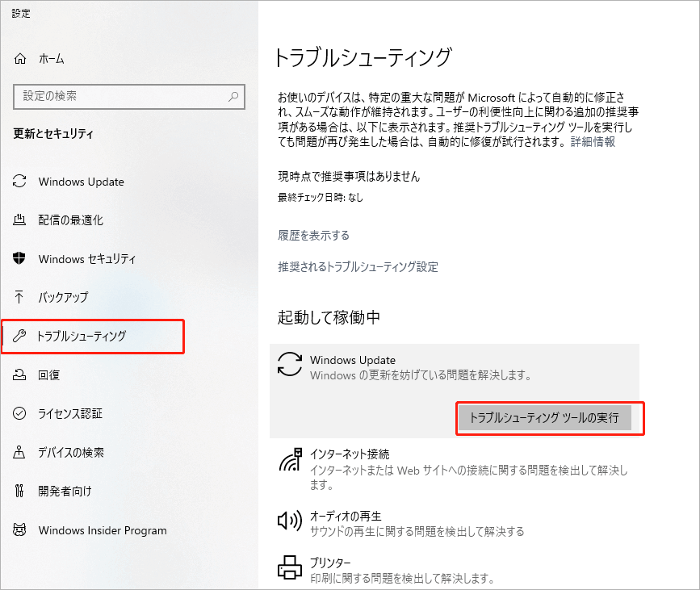The image size is (700, 590).
Task: Click the search magnifier icon
Action: (x=233, y=96)
